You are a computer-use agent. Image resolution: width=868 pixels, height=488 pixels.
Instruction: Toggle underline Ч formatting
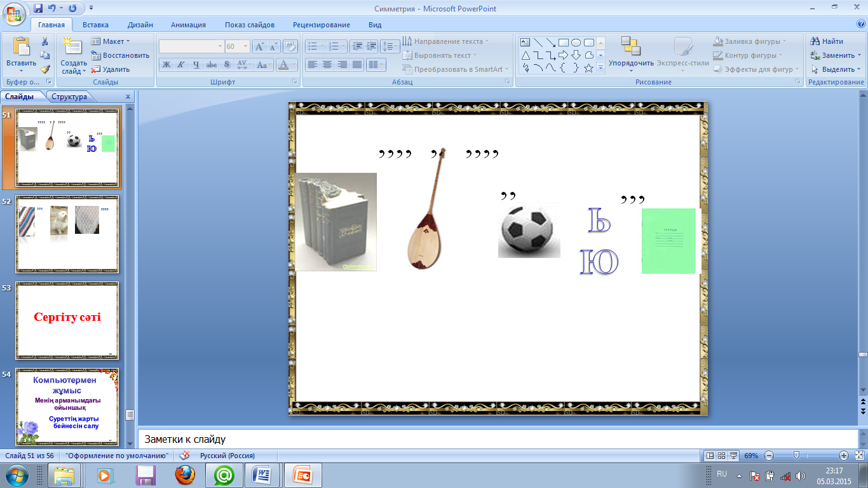196,65
